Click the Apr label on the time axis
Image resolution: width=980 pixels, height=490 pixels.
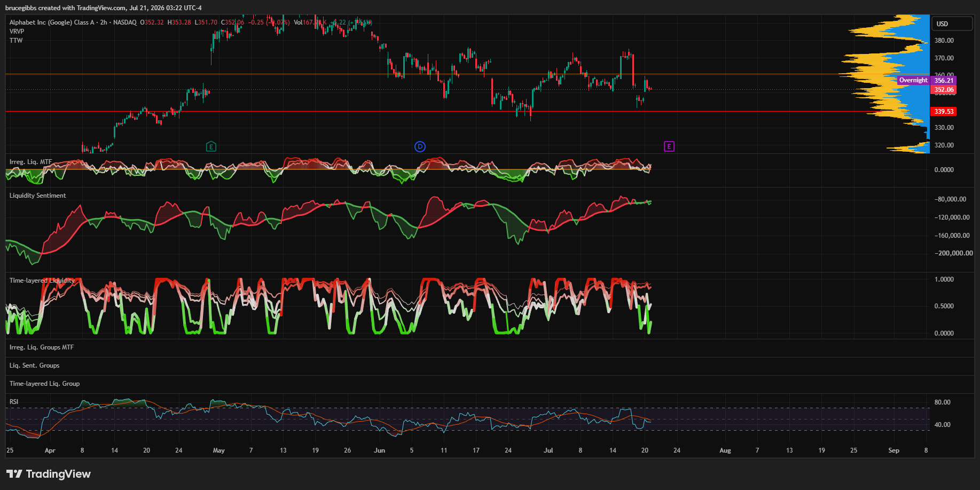[50, 450]
